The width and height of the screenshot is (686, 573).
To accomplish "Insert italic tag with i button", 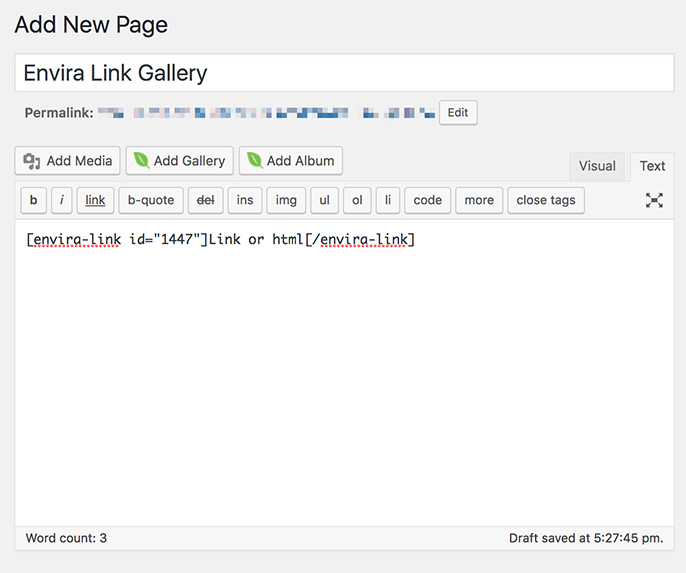I will point(62,200).
